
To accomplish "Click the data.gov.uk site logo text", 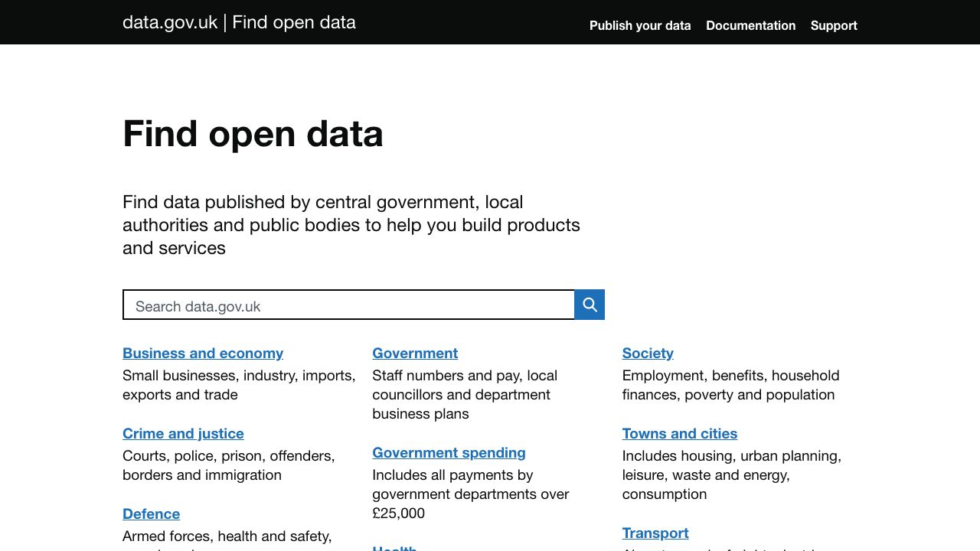I will pyautogui.click(x=170, y=22).
